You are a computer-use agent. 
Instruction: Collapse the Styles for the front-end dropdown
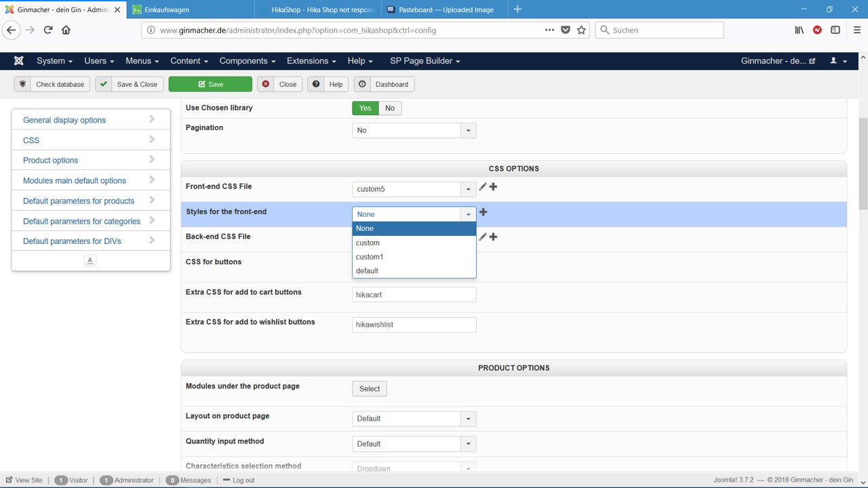coord(414,214)
